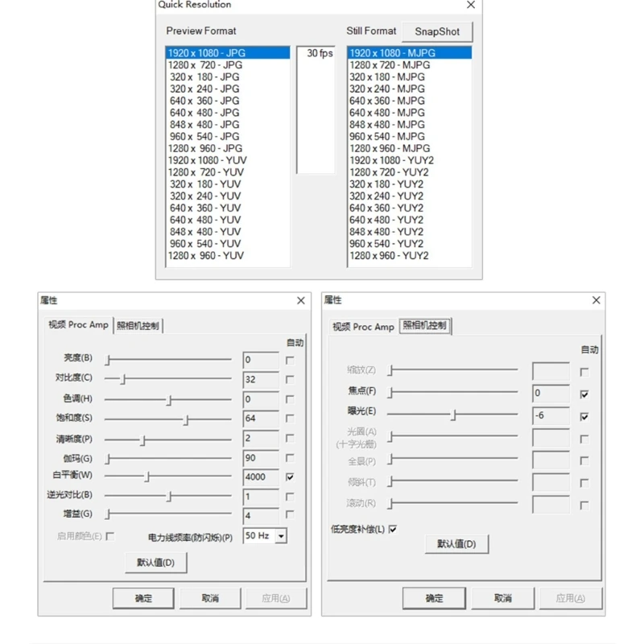The width and height of the screenshot is (644, 644).
Task: Click 默认值(D) button in camera control dialog
Action: click(x=456, y=544)
